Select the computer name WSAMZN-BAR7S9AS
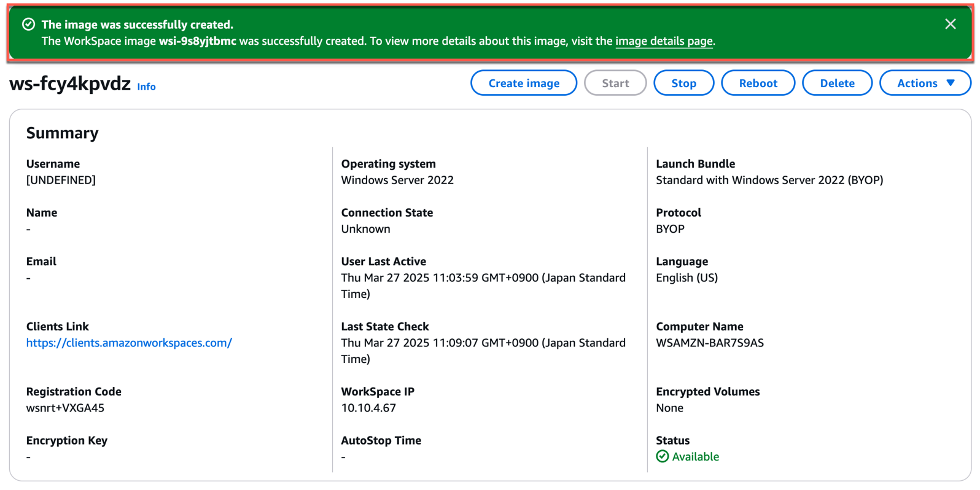 (x=710, y=343)
